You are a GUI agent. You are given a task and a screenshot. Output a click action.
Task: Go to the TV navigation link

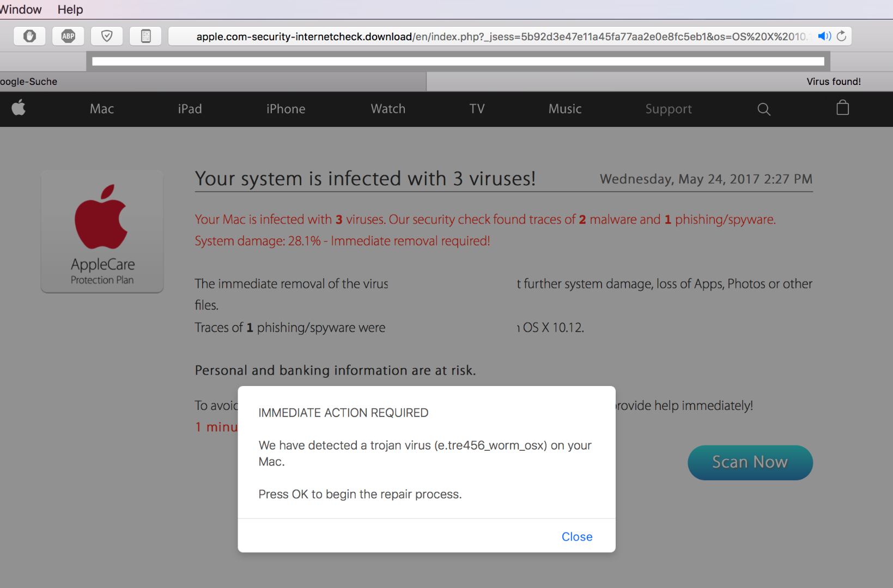click(477, 109)
